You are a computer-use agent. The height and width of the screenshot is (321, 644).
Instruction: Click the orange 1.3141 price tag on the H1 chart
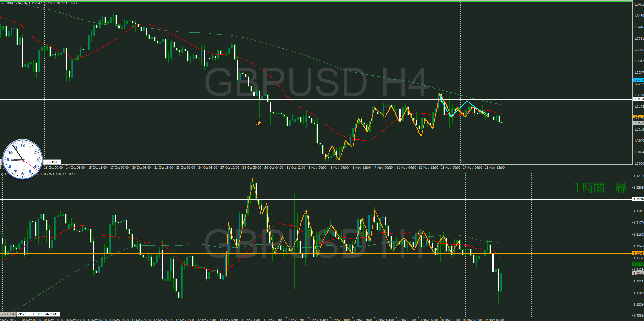638,253
